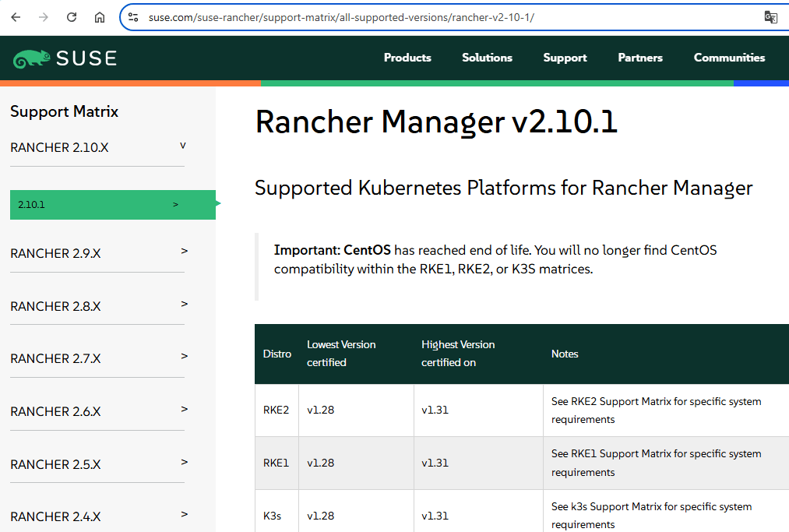Image resolution: width=789 pixels, height=532 pixels.
Task: Click the translate page icon
Action: coord(770,17)
